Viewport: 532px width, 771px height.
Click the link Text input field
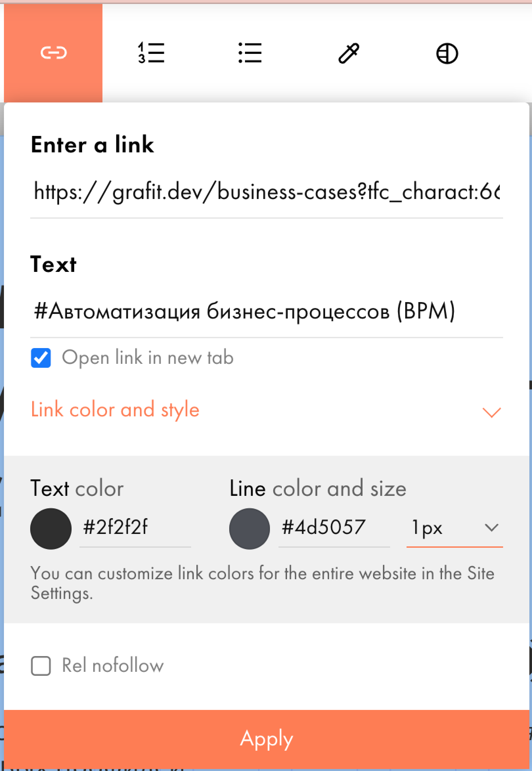(x=266, y=311)
